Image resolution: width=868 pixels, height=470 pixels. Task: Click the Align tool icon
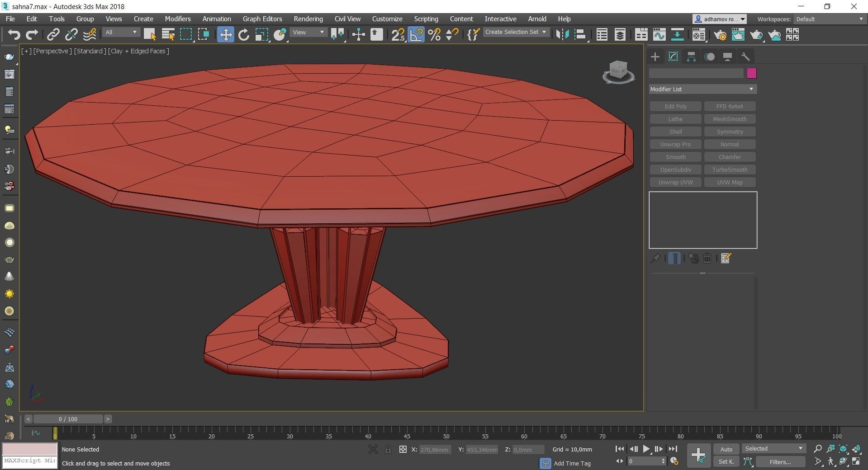[x=580, y=35]
